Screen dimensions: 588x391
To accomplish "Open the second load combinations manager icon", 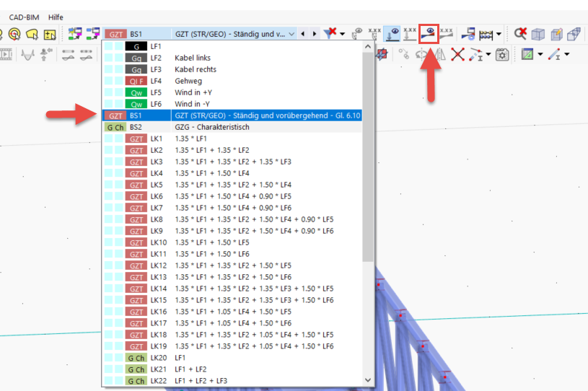I will pyautogui.click(x=92, y=34).
